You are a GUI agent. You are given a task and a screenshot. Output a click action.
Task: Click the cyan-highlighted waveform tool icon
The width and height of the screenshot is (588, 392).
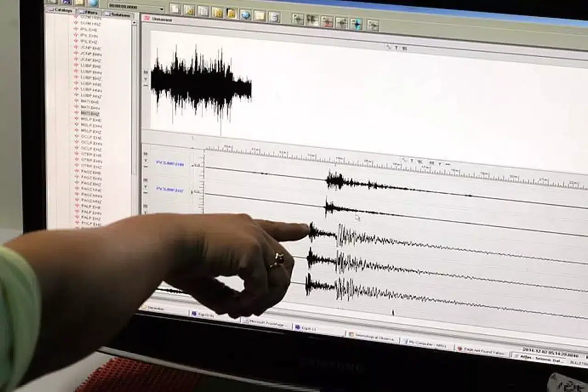[x=356, y=23]
